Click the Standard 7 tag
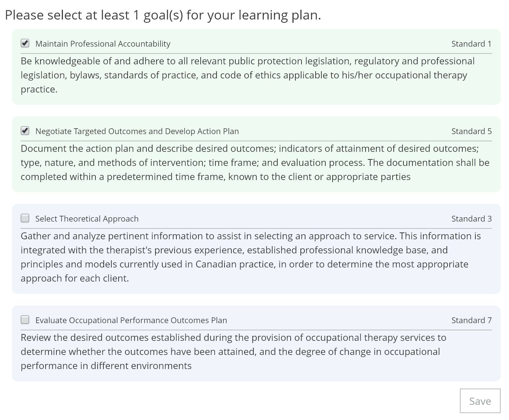The width and height of the screenshot is (509, 420). (471, 320)
